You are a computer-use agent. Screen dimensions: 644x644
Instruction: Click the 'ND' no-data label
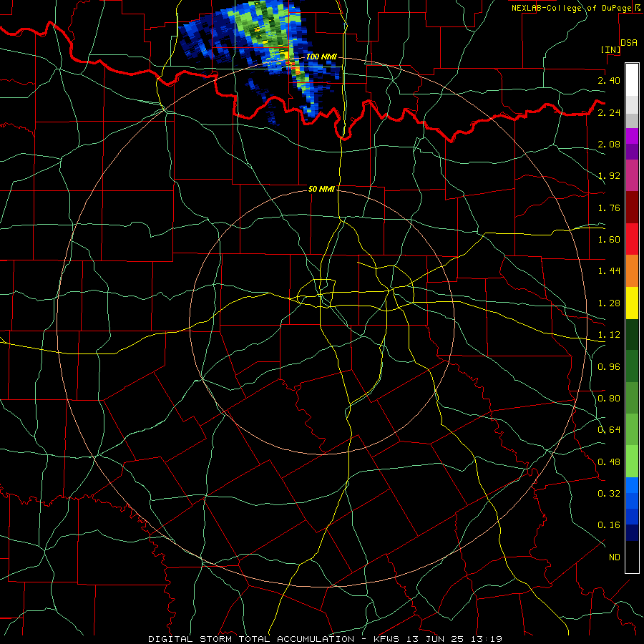(615, 557)
